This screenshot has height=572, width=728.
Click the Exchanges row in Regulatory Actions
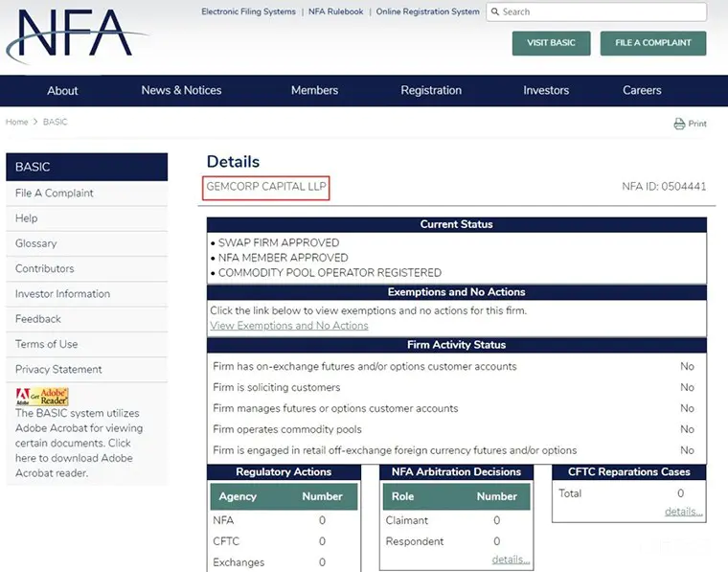284,562
